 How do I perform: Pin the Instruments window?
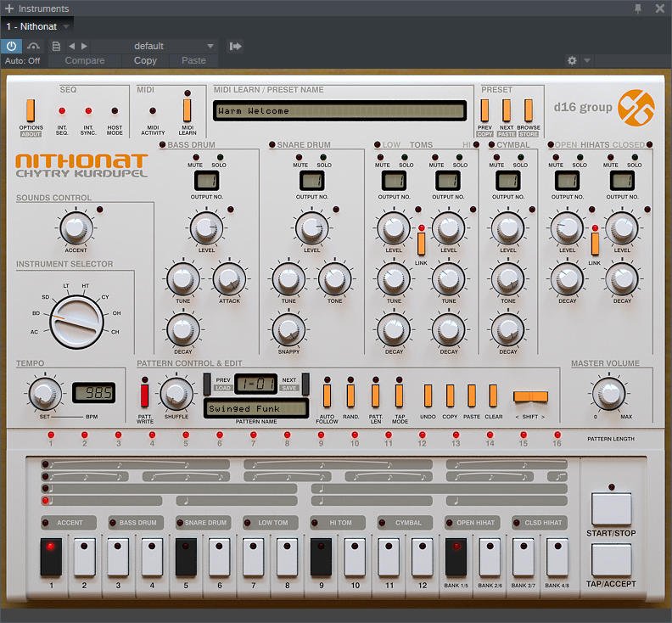click(x=638, y=8)
